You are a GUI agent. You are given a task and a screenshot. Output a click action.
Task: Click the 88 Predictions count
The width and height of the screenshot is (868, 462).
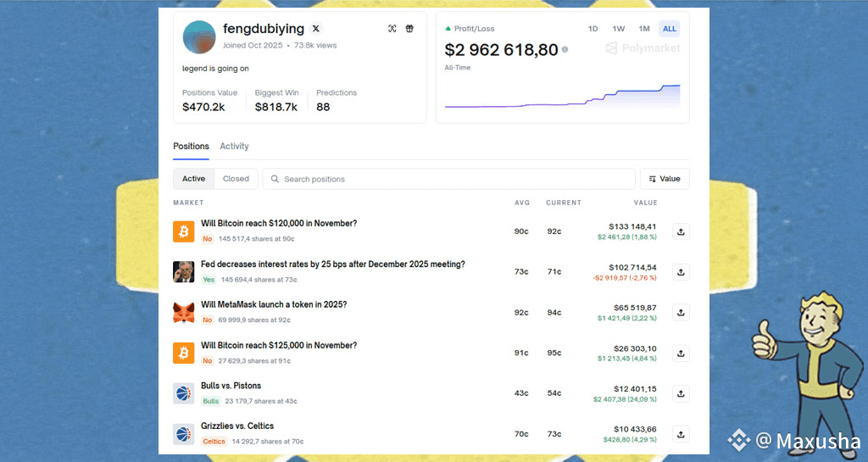tap(323, 107)
